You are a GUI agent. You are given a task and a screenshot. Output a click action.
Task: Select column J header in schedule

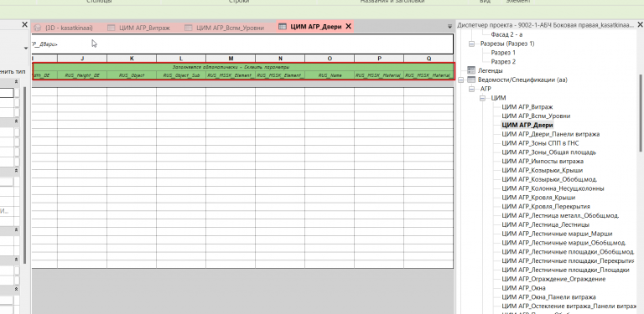coord(82,59)
